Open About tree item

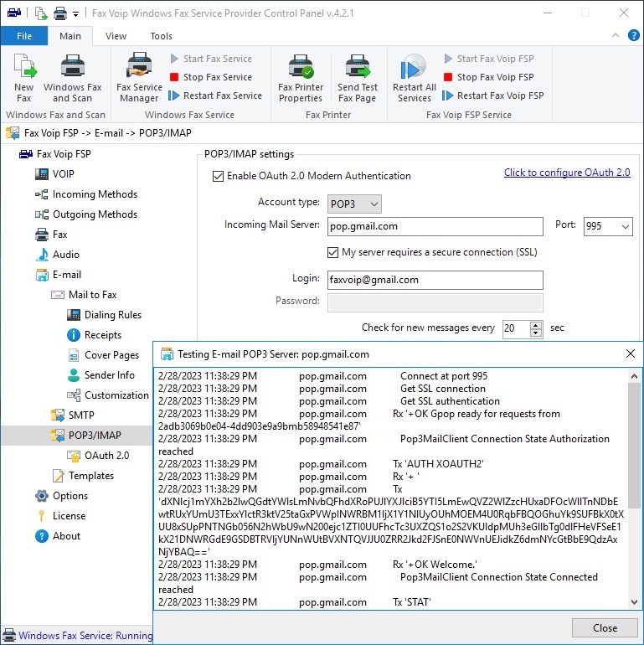(x=58, y=536)
